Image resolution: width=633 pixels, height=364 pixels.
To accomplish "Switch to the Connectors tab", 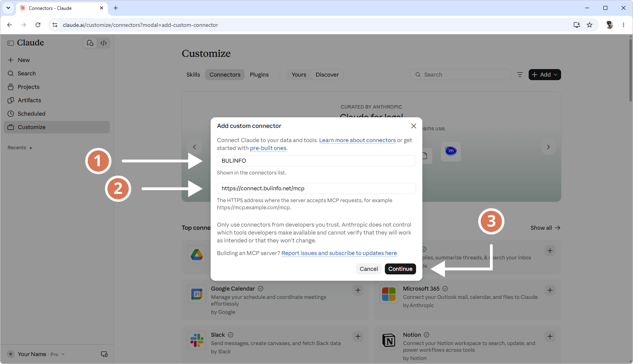I will click(x=225, y=75).
